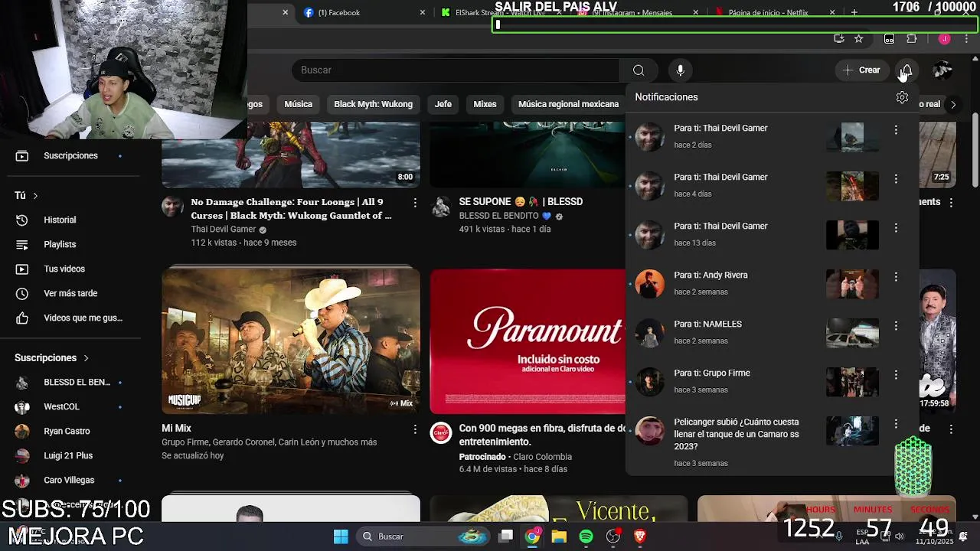
Task: Open options for Andy Rivera notification
Action: tap(896, 277)
